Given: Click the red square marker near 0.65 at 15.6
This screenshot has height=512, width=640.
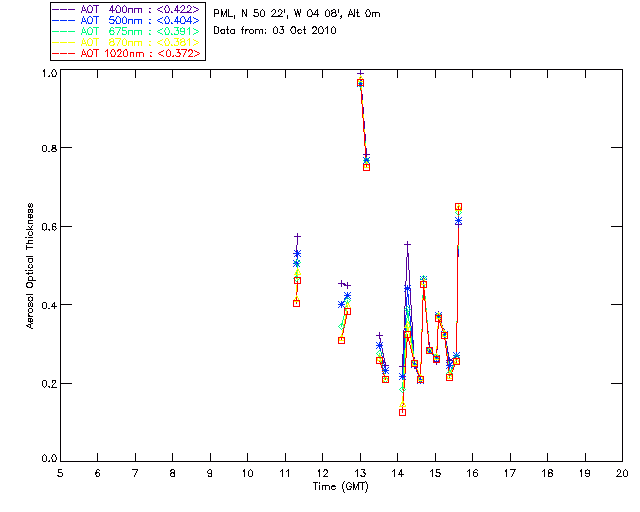Looking at the screenshot, I should pos(458,207).
